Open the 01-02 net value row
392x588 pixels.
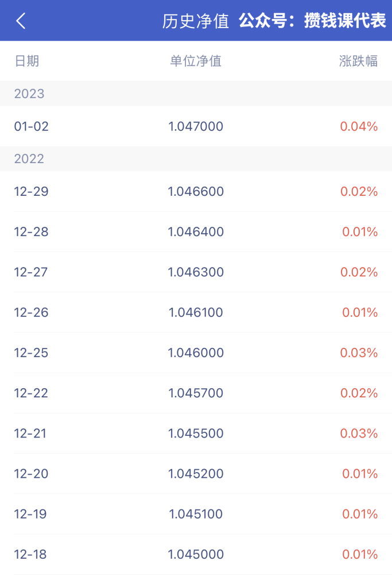pyautogui.click(x=196, y=126)
